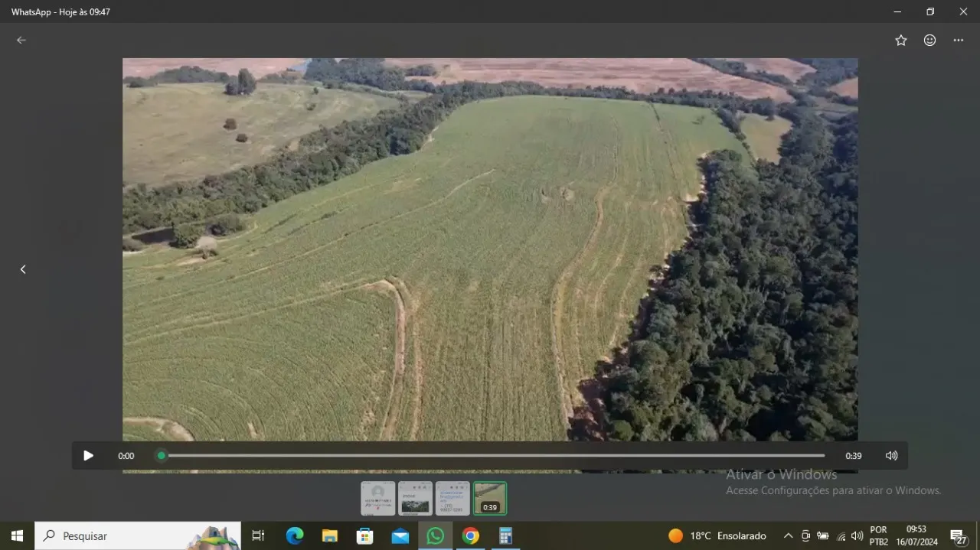
Task: Star this media item
Action: (x=901, y=41)
